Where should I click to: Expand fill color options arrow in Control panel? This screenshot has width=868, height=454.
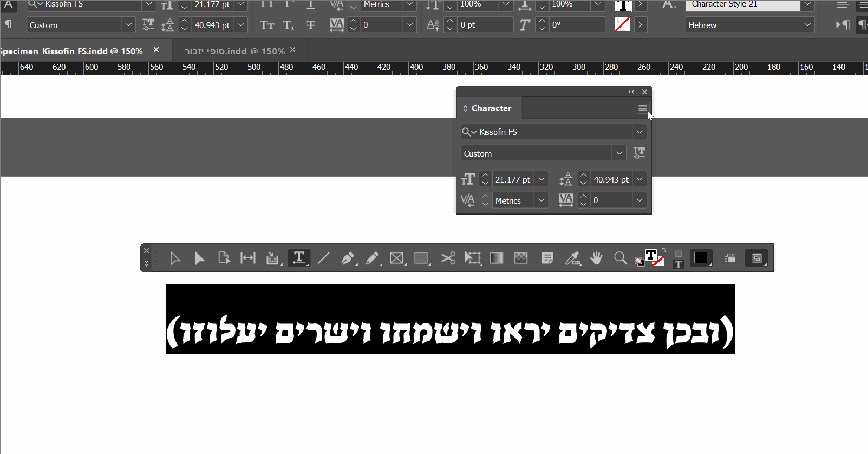pos(641,5)
